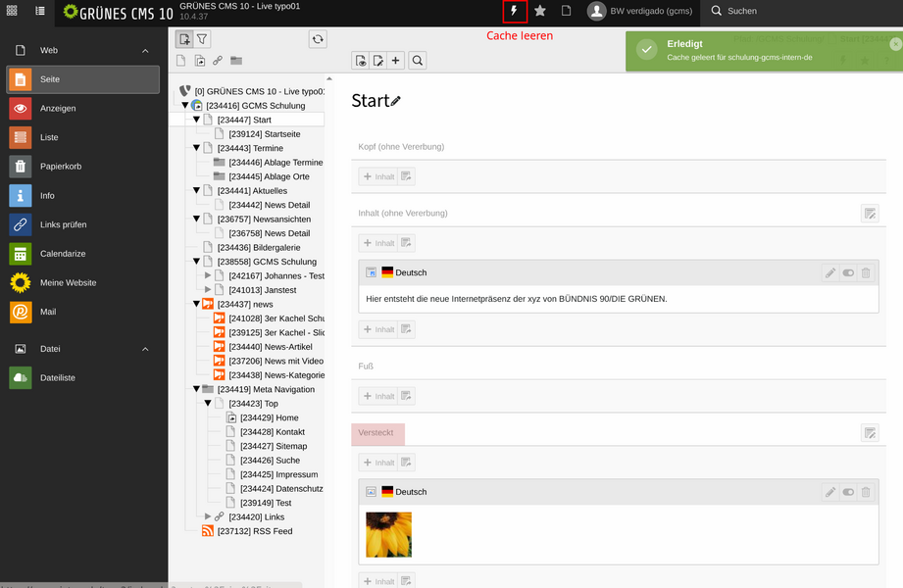The height and width of the screenshot is (588, 903).
Task: Open the Anzeigen module
Action: [83, 108]
